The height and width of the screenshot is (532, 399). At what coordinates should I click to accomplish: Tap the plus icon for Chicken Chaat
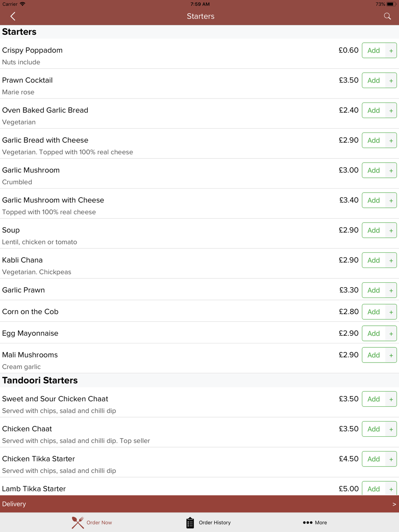tap(391, 429)
